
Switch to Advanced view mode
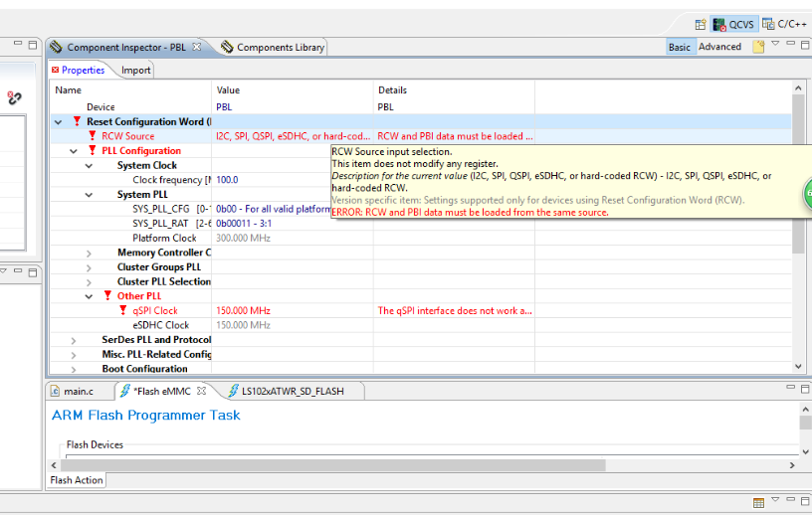click(x=719, y=47)
